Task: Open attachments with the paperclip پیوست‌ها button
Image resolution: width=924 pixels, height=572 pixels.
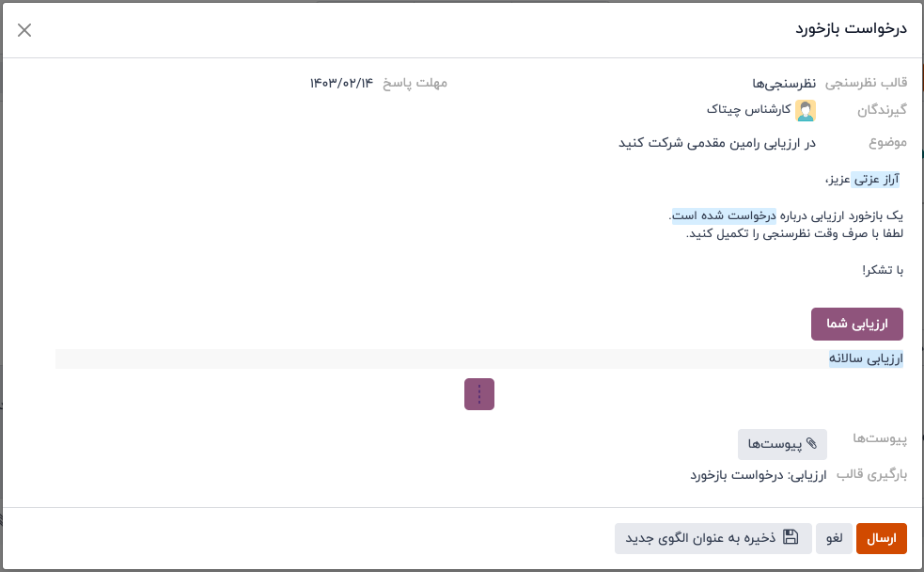Action: pyautogui.click(x=782, y=444)
